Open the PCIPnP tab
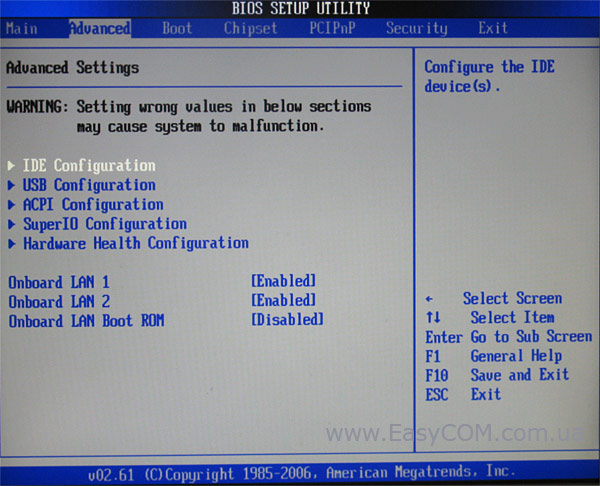Image resolution: width=600 pixels, height=486 pixels. 332,28
